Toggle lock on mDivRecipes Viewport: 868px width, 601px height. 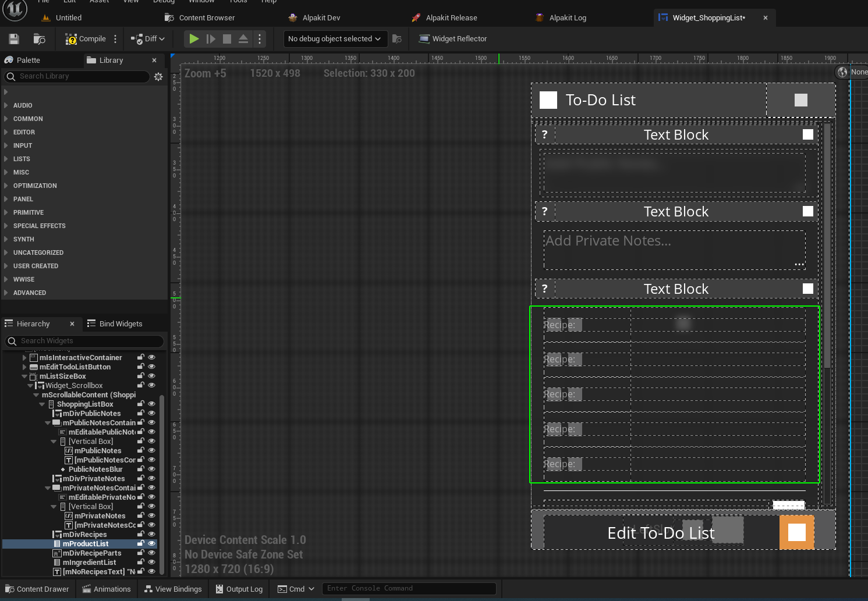click(141, 535)
